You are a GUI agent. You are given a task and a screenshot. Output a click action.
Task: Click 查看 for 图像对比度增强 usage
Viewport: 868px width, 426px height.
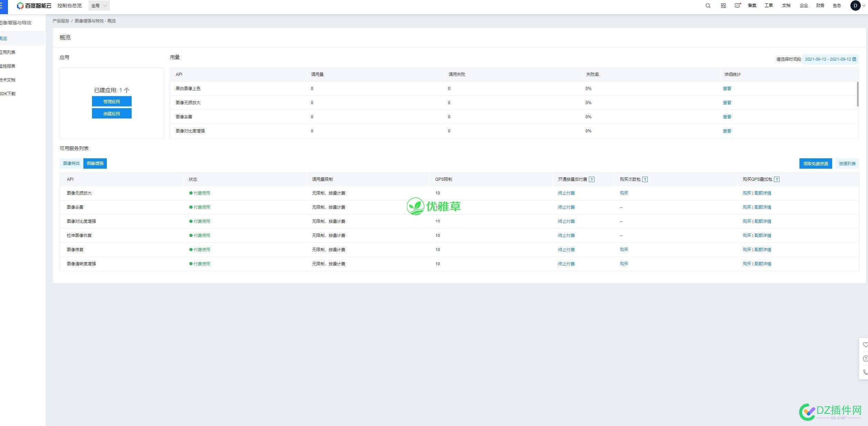(727, 131)
